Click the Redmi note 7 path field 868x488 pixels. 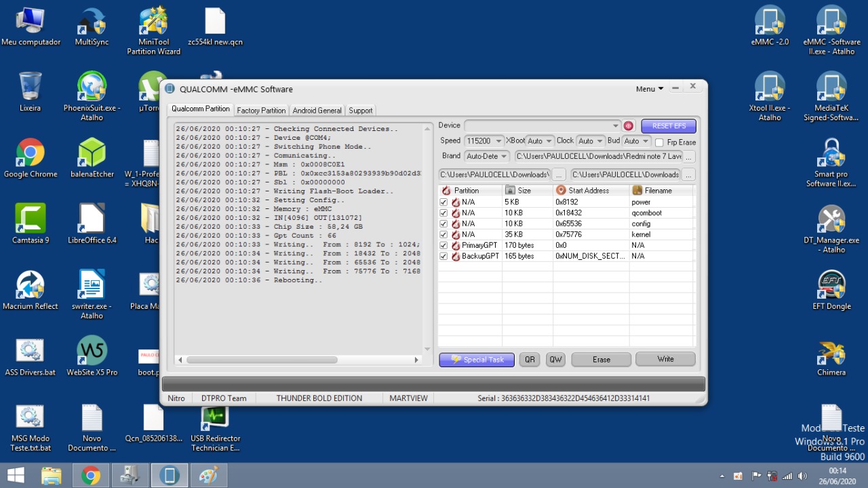pos(597,157)
